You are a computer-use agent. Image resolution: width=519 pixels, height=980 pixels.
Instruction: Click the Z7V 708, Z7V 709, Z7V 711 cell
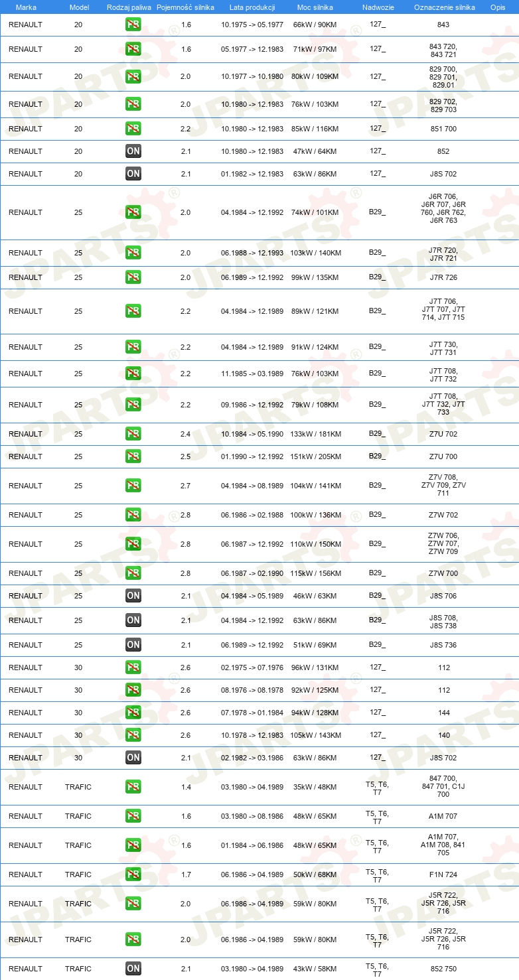point(443,485)
